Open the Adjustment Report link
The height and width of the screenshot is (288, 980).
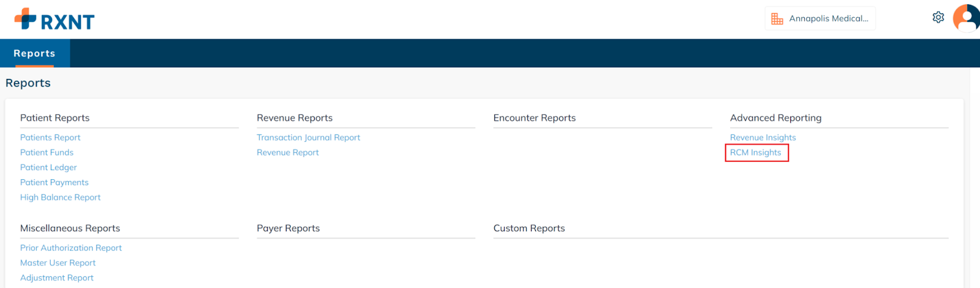pyautogui.click(x=57, y=278)
